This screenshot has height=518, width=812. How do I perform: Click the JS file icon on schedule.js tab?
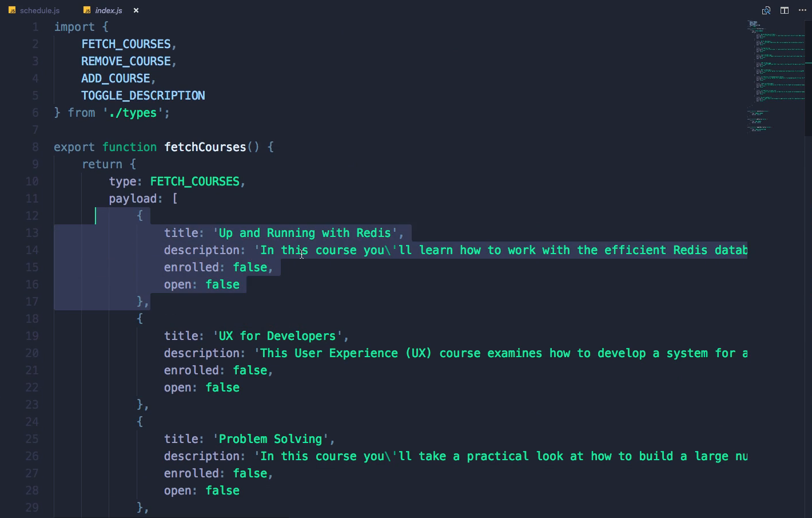(12, 10)
